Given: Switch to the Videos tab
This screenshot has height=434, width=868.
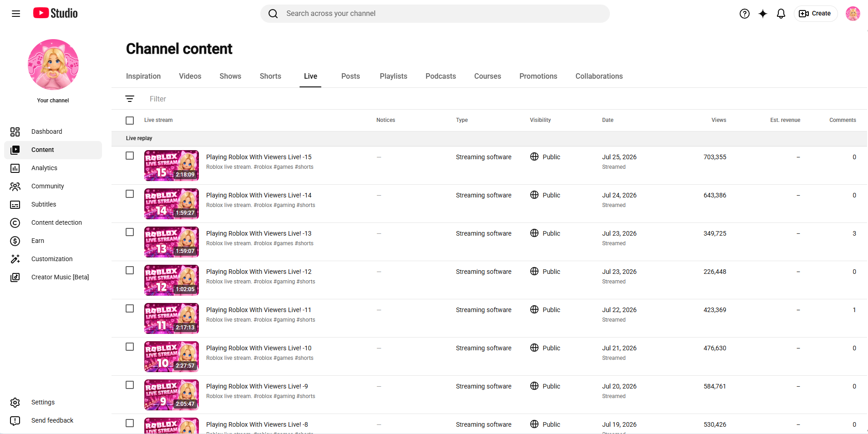Looking at the screenshot, I should click(190, 76).
